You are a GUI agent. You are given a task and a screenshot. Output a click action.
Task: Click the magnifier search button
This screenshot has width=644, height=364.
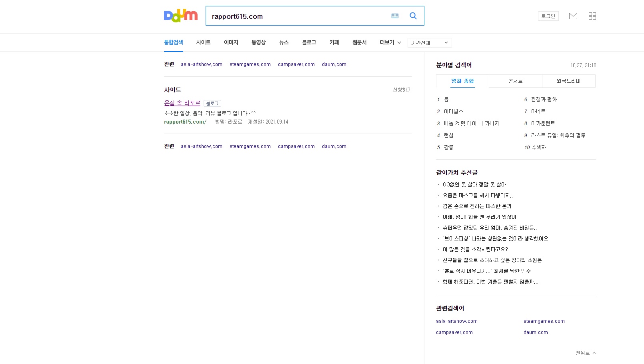[x=413, y=16]
